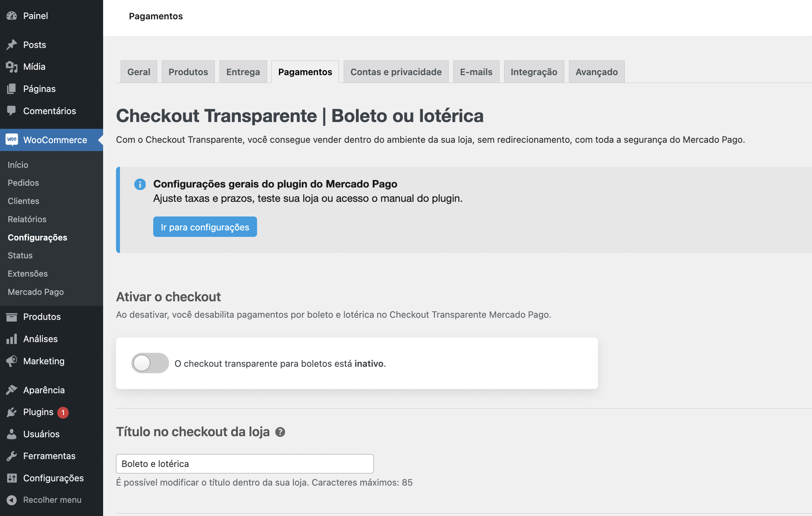The image size is (812, 516).
Task: Enable the checkout transparente boleto toggle
Action: pos(150,363)
